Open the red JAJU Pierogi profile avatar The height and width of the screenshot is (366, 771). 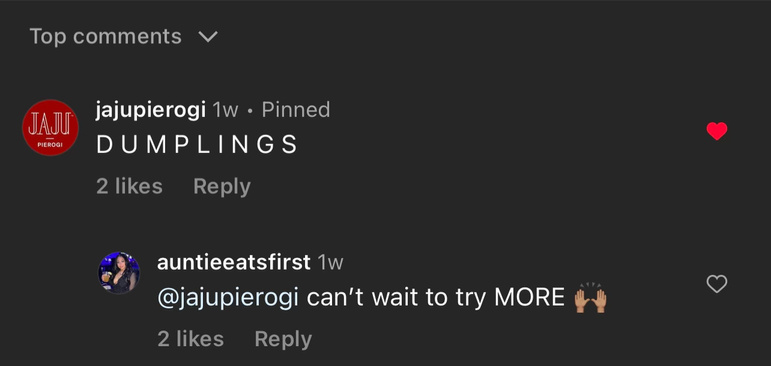tap(51, 127)
